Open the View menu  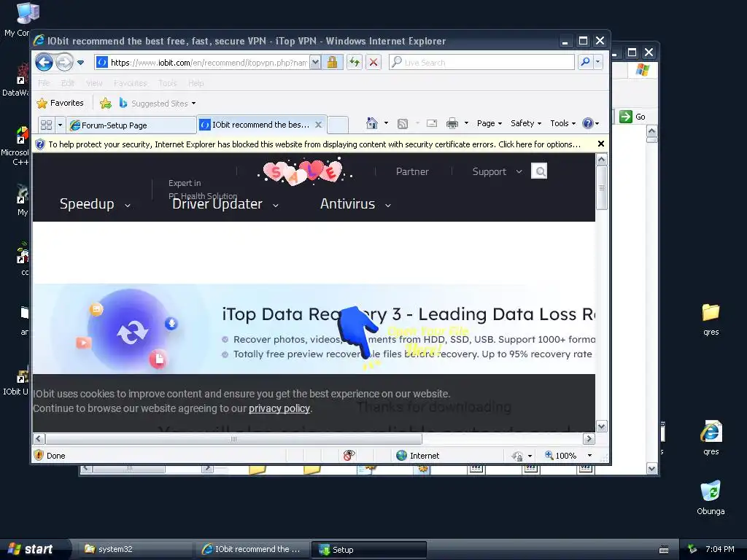94,83
